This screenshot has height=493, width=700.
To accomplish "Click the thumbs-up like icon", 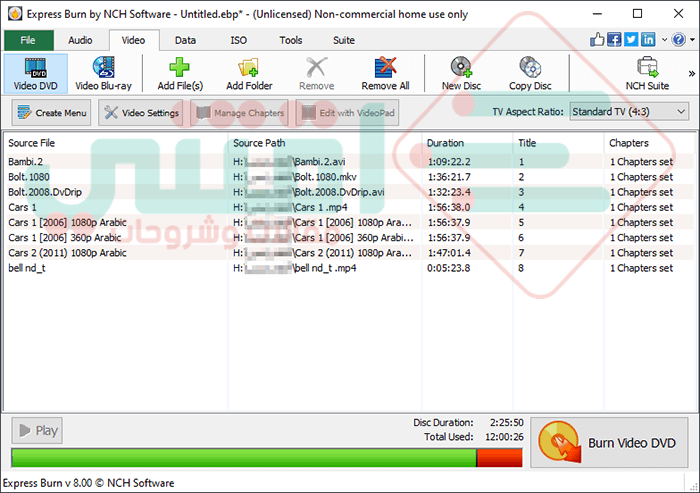I will [597, 40].
